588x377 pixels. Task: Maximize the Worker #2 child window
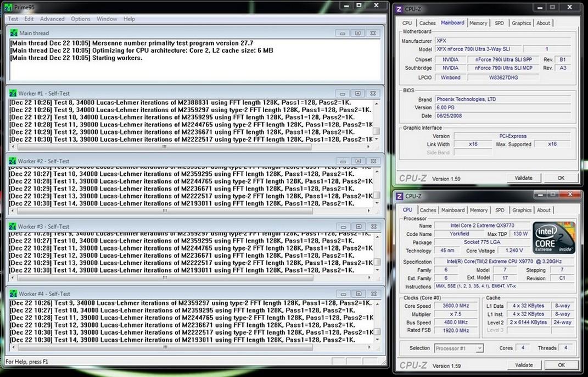pyautogui.click(x=359, y=162)
